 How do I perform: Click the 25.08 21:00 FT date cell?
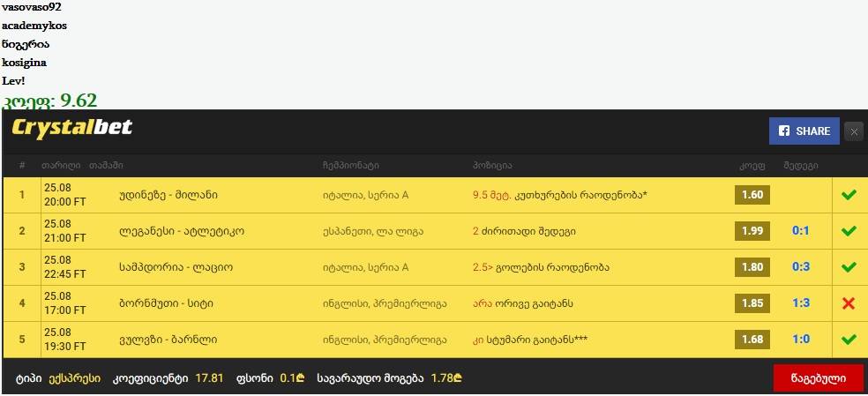[x=65, y=231]
